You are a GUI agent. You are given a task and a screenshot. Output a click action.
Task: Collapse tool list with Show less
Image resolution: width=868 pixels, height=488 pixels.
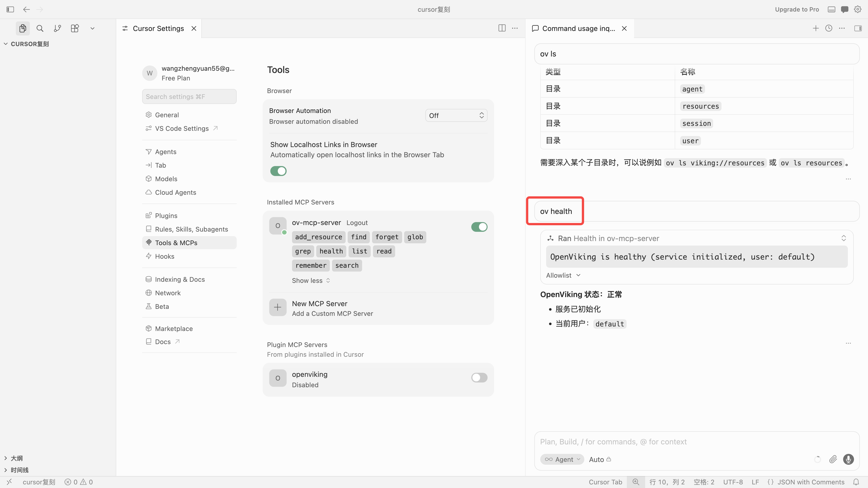pyautogui.click(x=311, y=281)
